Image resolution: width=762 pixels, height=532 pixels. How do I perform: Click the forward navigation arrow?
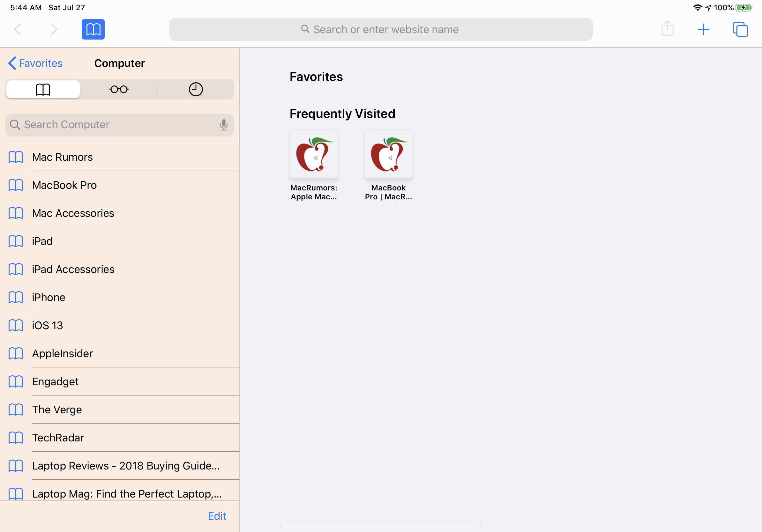pyautogui.click(x=54, y=30)
